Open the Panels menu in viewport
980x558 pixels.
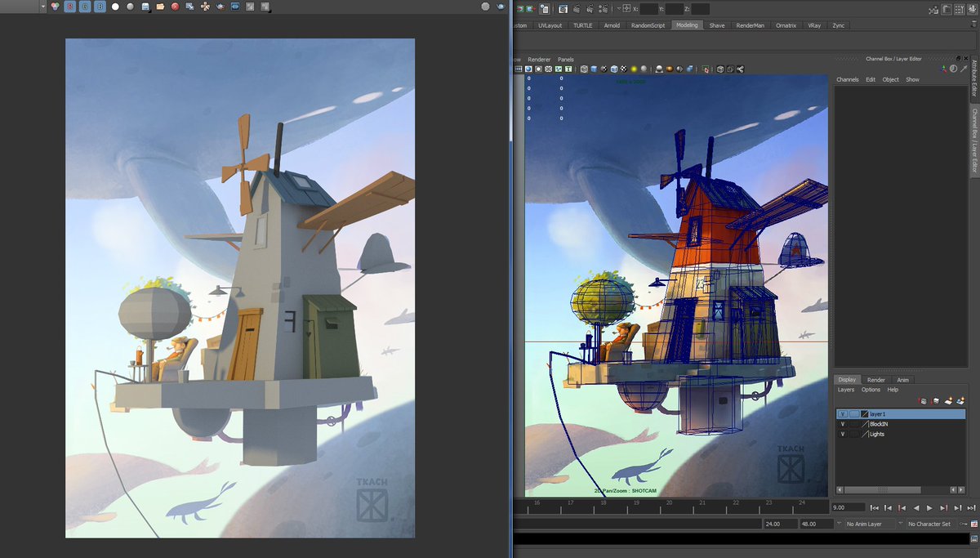click(566, 60)
